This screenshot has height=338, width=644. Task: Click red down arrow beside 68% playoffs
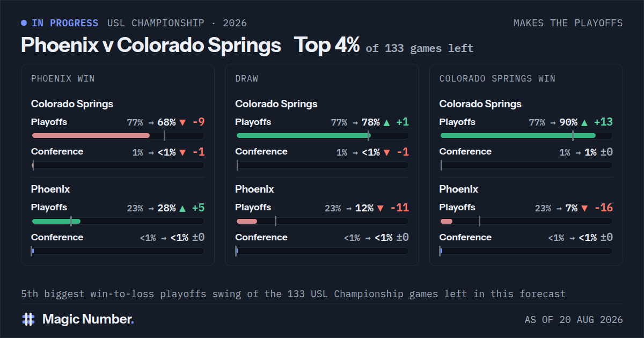(182, 122)
